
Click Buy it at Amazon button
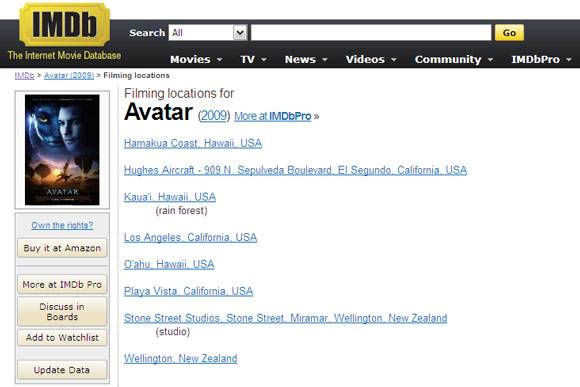(x=62, y=248)
